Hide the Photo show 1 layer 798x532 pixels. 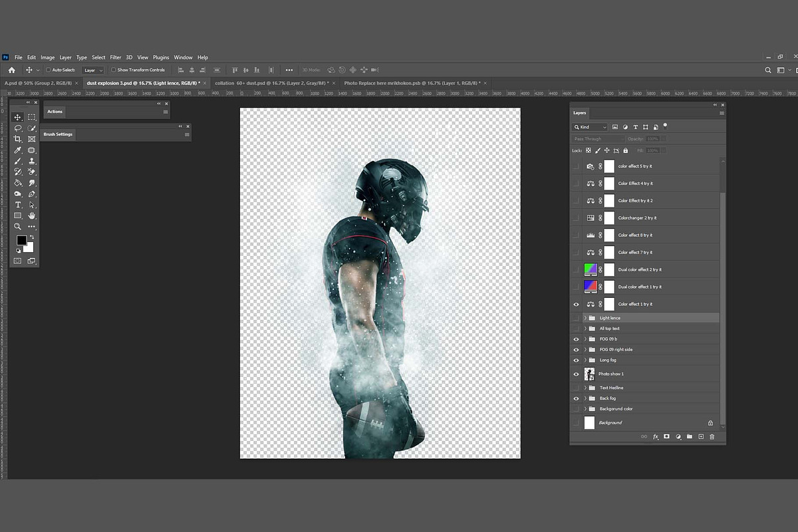577,374
